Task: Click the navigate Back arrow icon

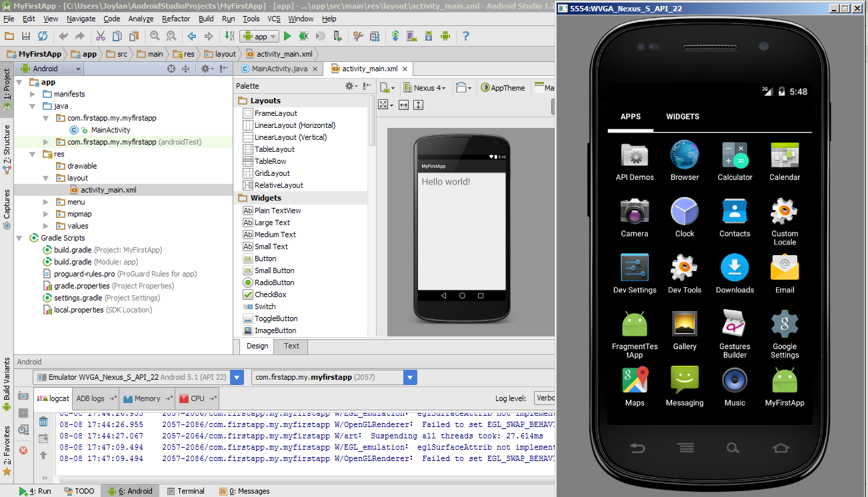Action: click(x=192, y=36)
